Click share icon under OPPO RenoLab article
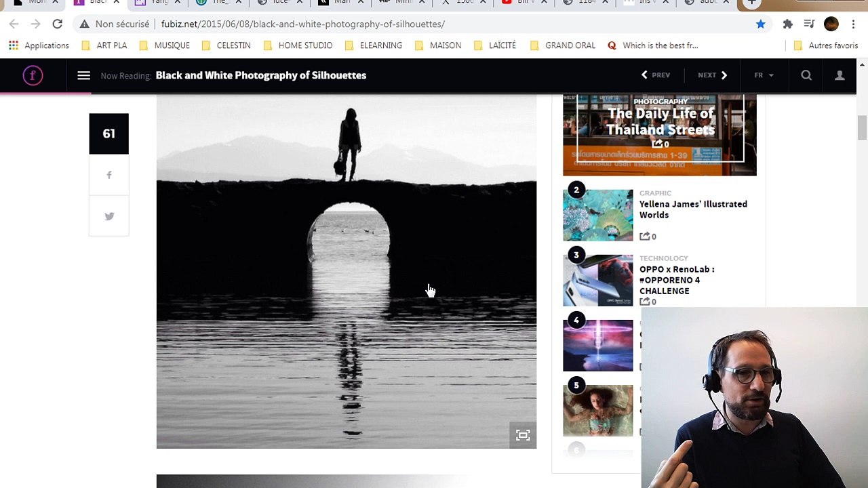This screenshot has width=868, height=488. [x=644, y=302]
